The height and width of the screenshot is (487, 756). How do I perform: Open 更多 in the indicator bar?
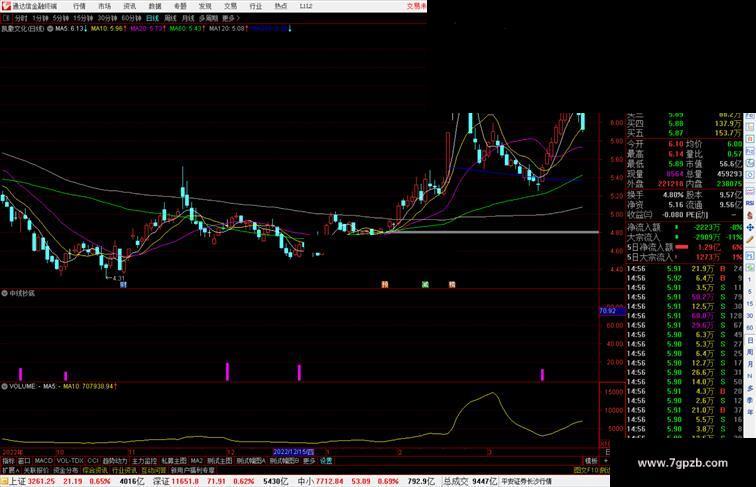pyautogui.click(x=309, y=461)
